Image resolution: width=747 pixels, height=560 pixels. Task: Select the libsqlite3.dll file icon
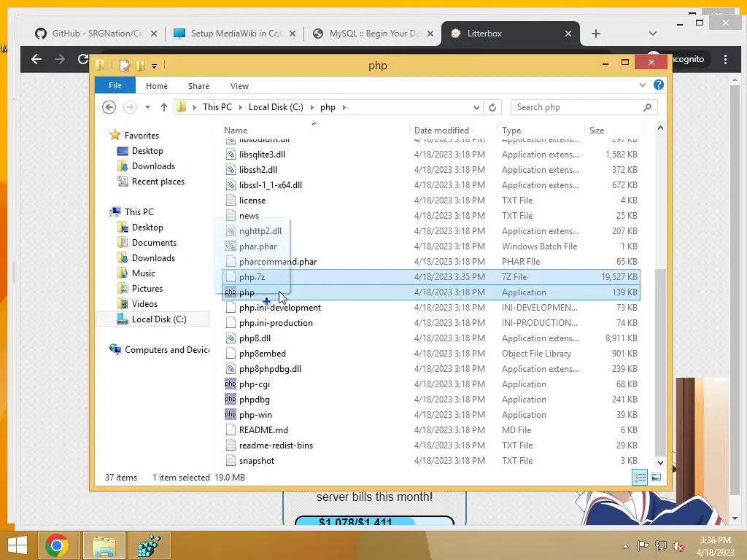tap(231, 155)
